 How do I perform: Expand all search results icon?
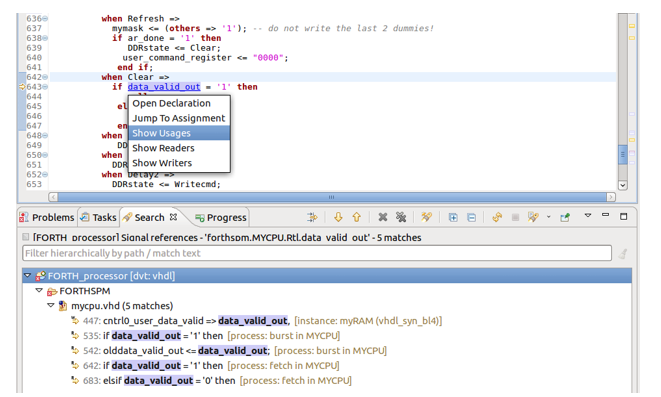pyautogui.click(x=453, y=217)
